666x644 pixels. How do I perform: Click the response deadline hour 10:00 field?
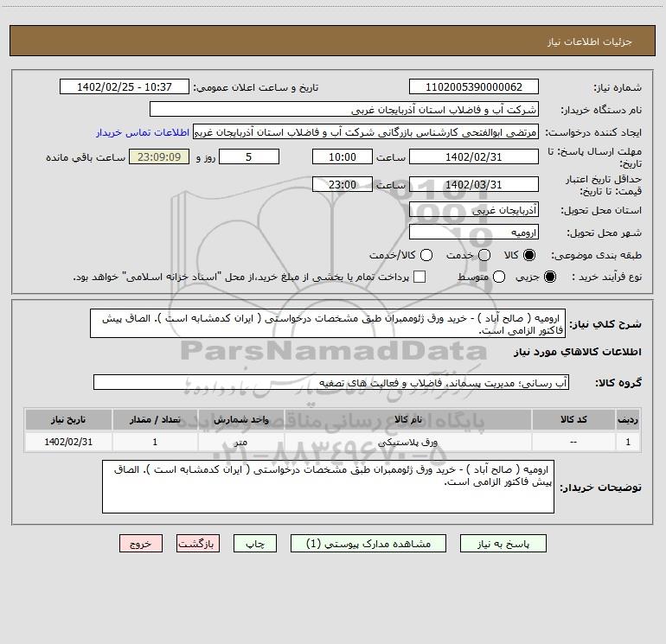coord(343,156)
